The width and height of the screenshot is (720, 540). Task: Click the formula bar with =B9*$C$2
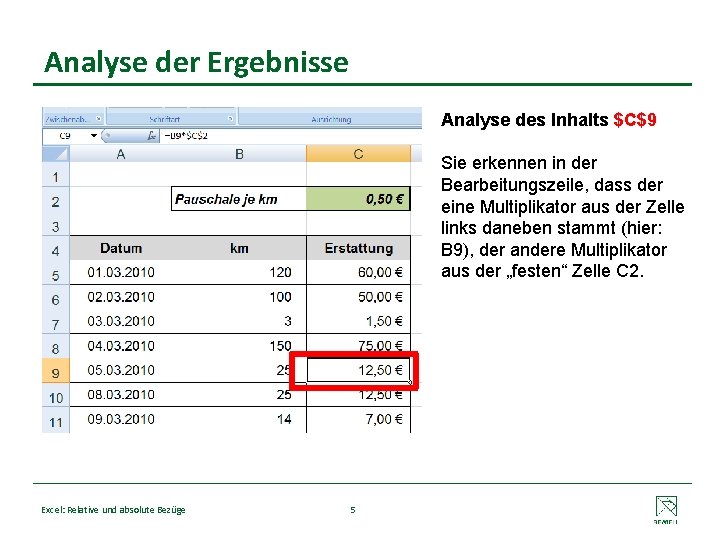pos(290,136)
